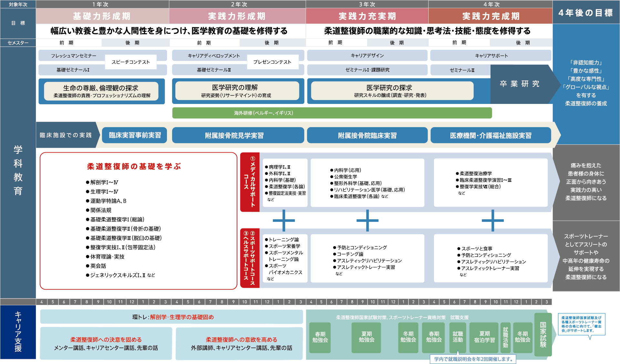
Task: Click the first 冬期勉強会 box
Action: (x=408, y=337)
